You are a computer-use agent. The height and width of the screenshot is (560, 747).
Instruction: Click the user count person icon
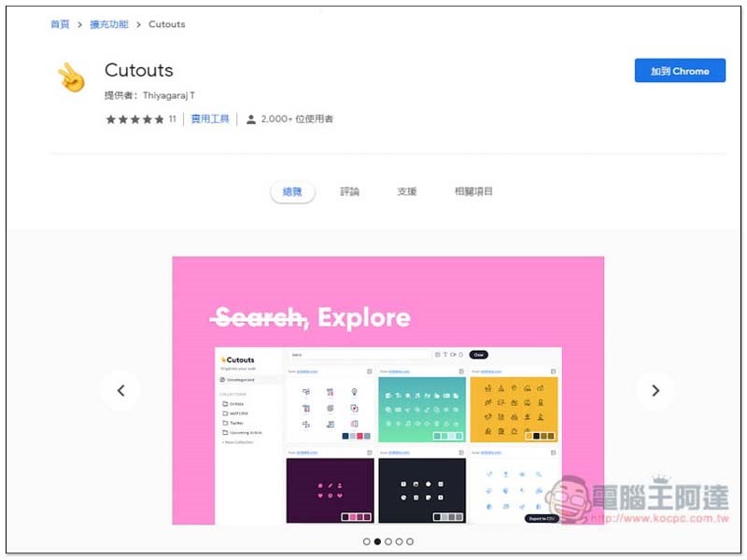click(250, 119)
